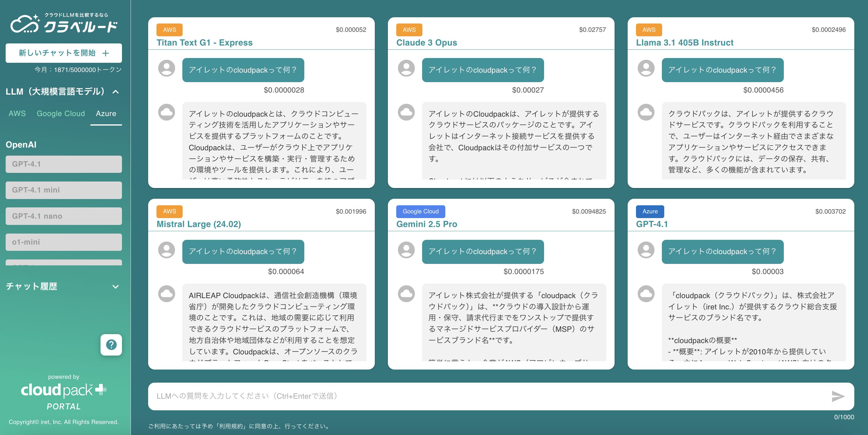Switch to the Google Cloud provider tab
This screenshot has height=435, width=868.
point(61,114)
